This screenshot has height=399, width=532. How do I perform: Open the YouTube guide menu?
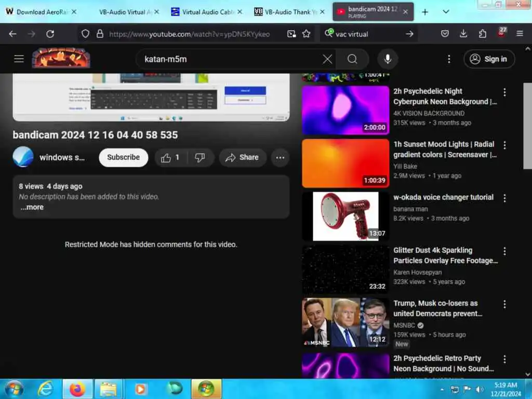tap(19, 59)
